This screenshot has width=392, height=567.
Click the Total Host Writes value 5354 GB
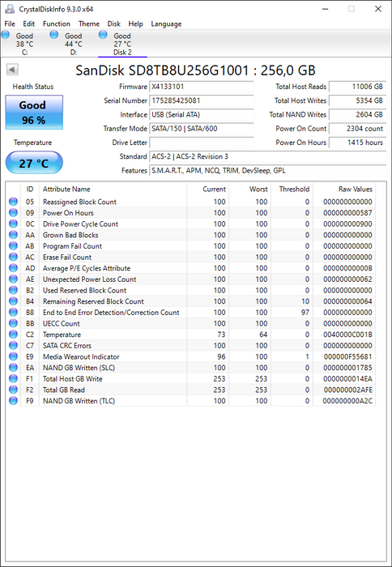click(358, 100)
